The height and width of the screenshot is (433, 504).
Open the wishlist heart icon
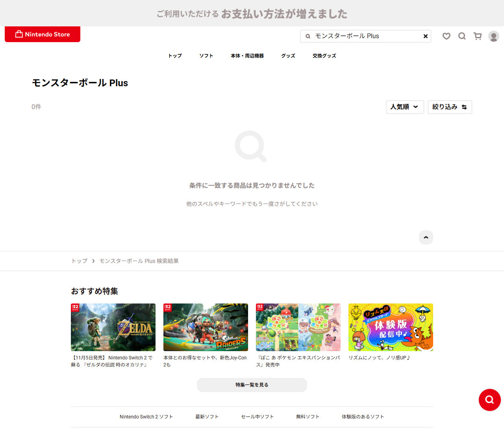(x=446, y=36)
